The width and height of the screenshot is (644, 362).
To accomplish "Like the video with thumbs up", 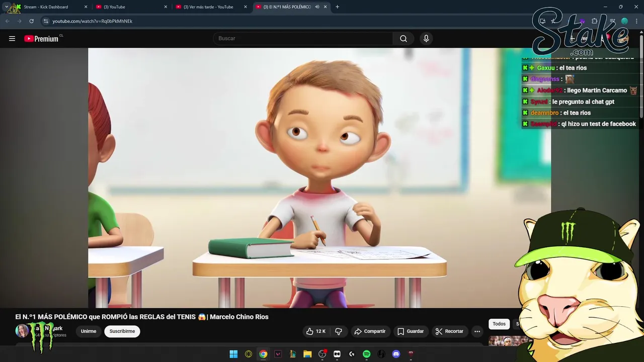I will (x=316, y=331).
